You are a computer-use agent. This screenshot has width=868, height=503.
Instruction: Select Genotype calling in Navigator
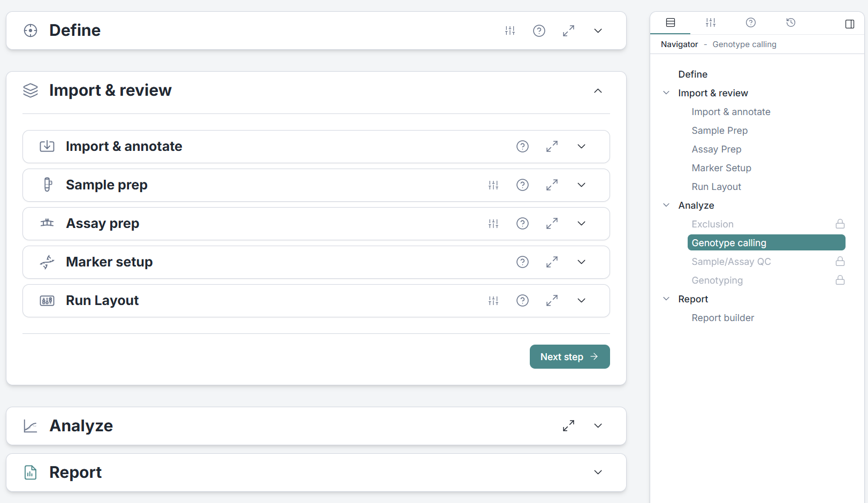pyautogui.click(x=766, y=242)
